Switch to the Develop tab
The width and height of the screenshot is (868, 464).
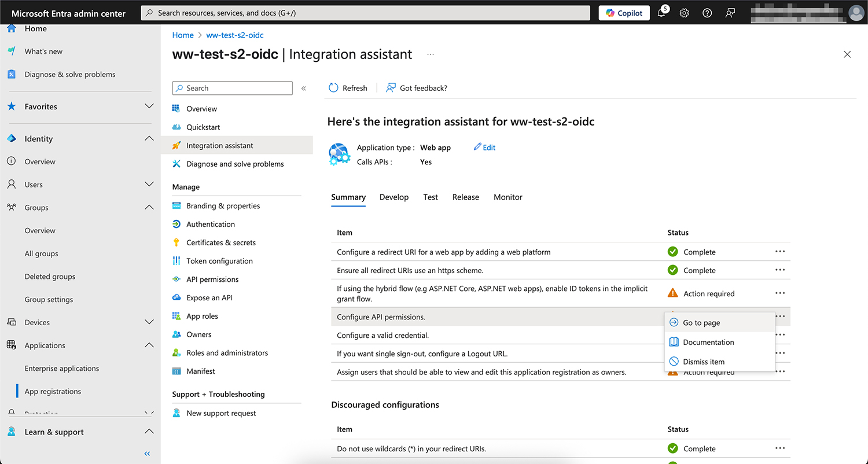coord(394,197)
